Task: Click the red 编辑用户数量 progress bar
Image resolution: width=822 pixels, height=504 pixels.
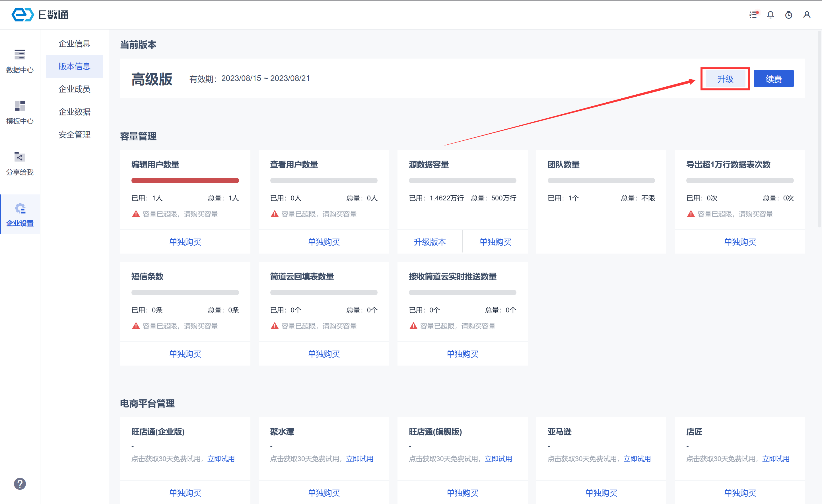Action: click(185, 181)
